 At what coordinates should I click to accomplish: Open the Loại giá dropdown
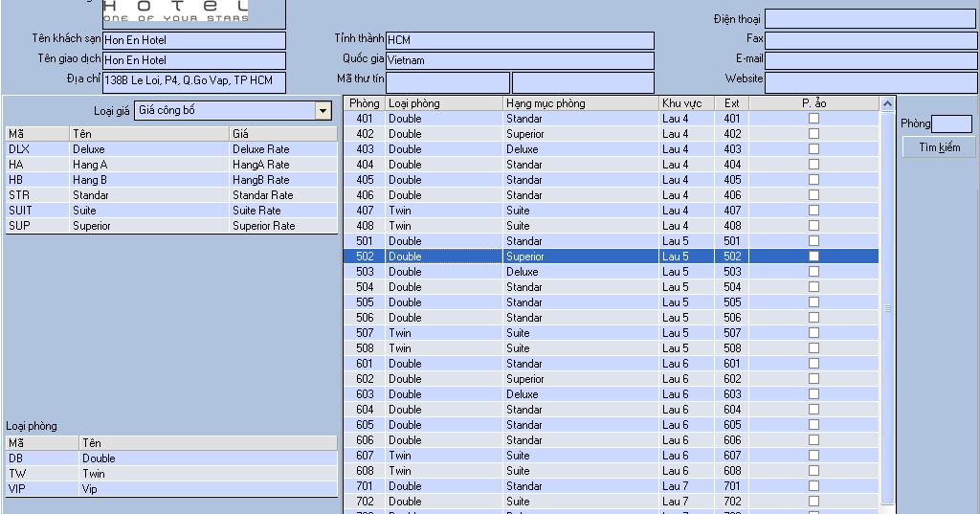[x=323, y=111]
